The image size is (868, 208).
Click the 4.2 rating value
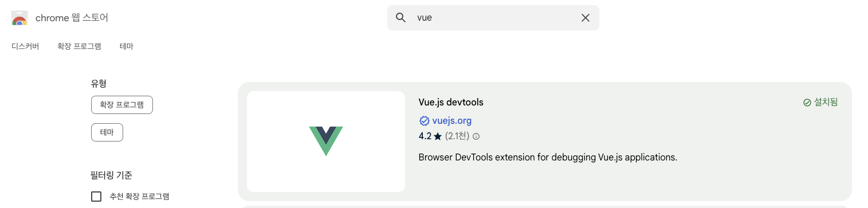point(425,136)
